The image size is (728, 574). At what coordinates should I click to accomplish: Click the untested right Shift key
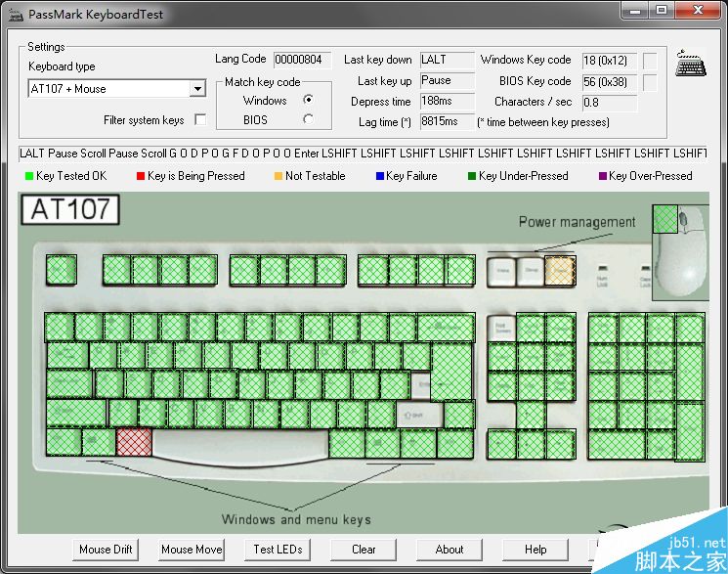[420, 415]
